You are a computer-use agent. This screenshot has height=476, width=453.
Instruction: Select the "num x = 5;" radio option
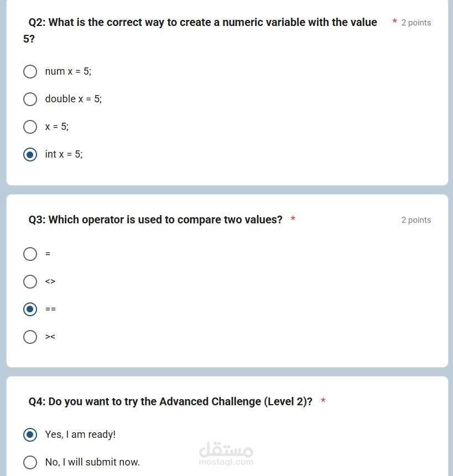[x=30, y=71]
